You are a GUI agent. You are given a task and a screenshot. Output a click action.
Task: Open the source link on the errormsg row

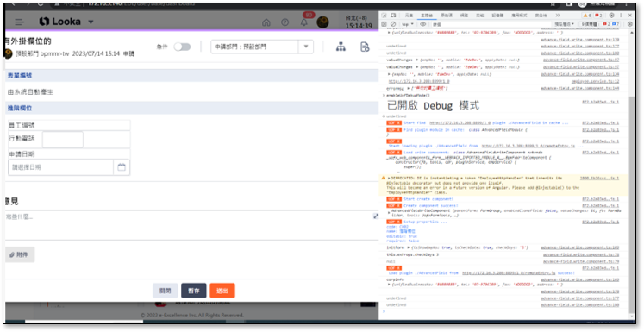(x=580, y=88)
